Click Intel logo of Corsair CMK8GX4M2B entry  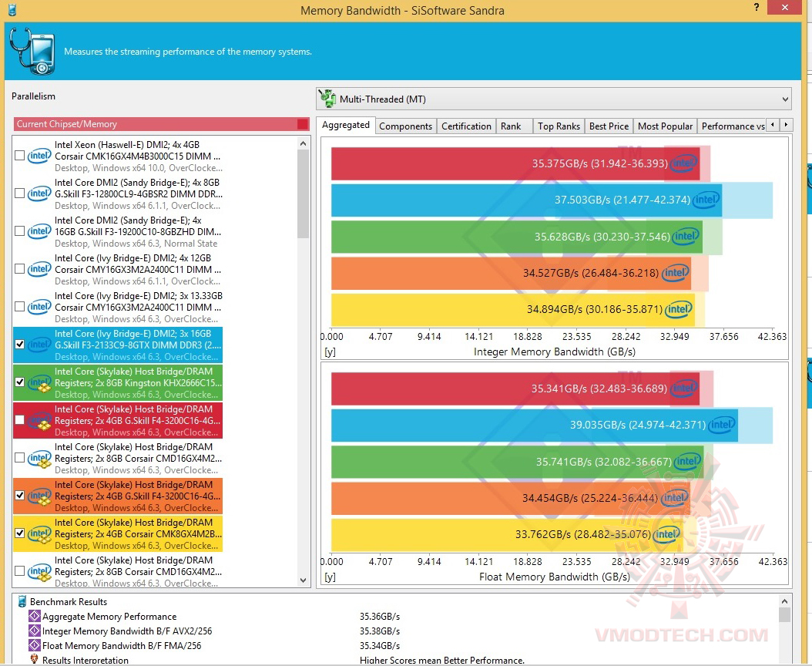[39, 534]
